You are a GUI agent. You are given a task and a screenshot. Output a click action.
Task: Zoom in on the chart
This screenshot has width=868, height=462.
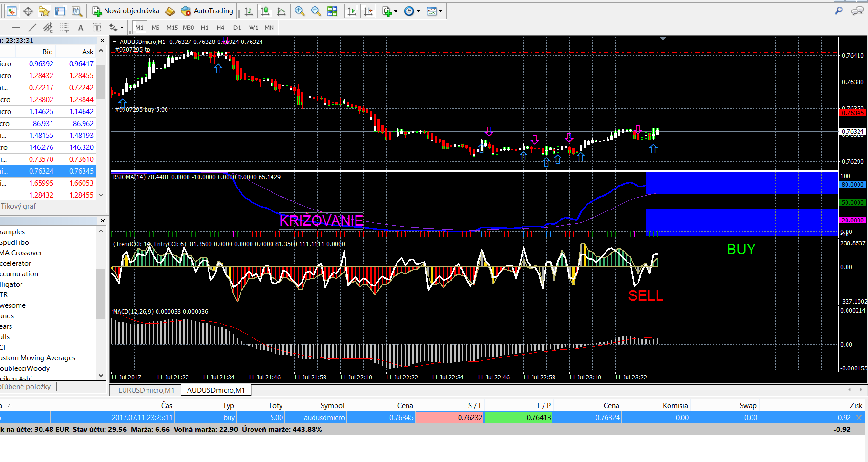[300, 11]
